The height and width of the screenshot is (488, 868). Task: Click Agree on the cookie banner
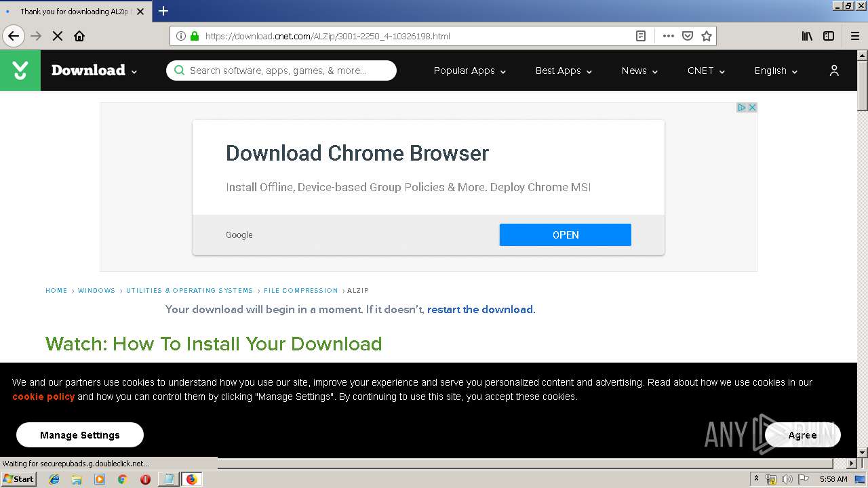coord(803,435)
